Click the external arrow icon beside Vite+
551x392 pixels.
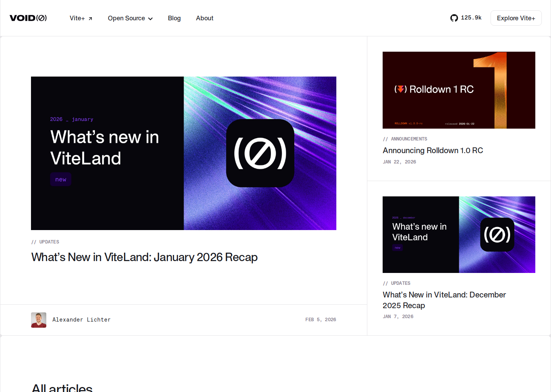click(x=90, y=18)
